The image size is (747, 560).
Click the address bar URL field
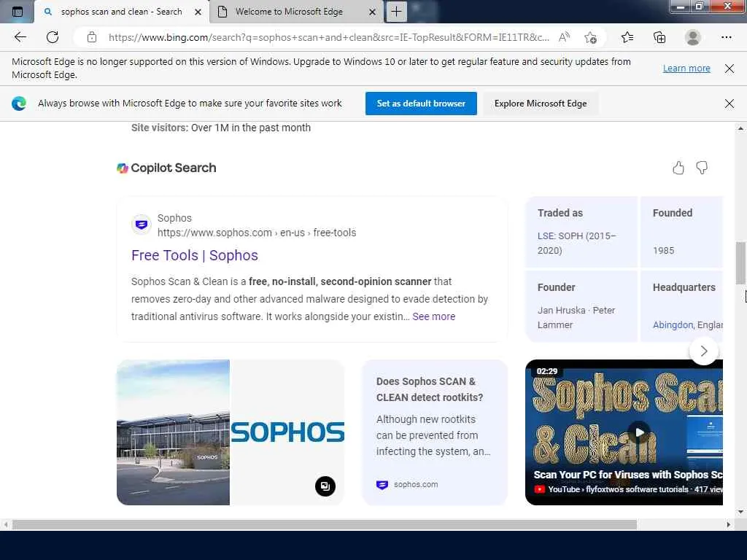[x=329, y=37]
